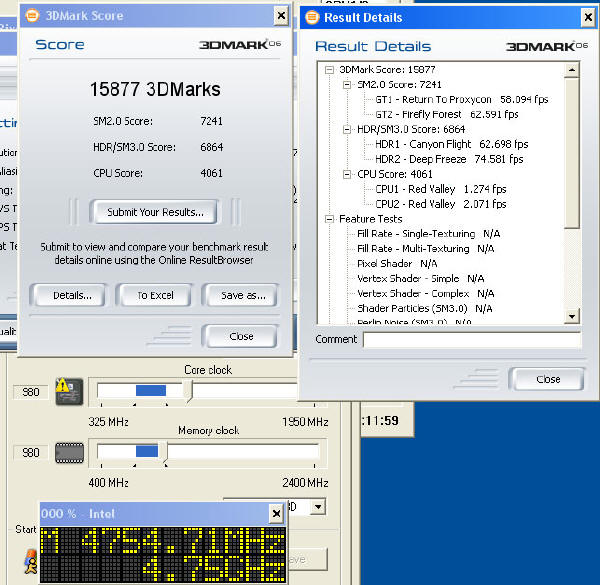Click Close button in Result Details window

point(548,379)
